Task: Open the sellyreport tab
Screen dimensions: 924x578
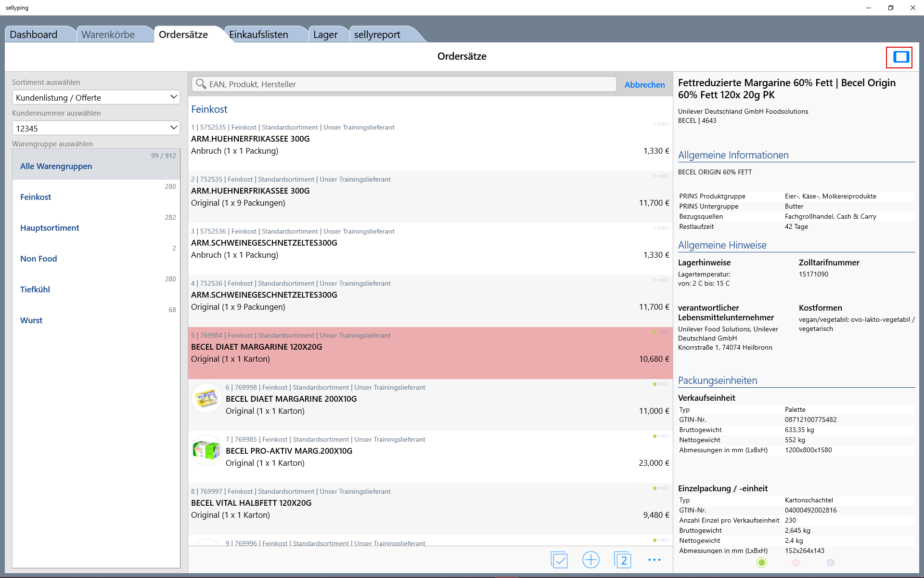Action: click(377, 35)
